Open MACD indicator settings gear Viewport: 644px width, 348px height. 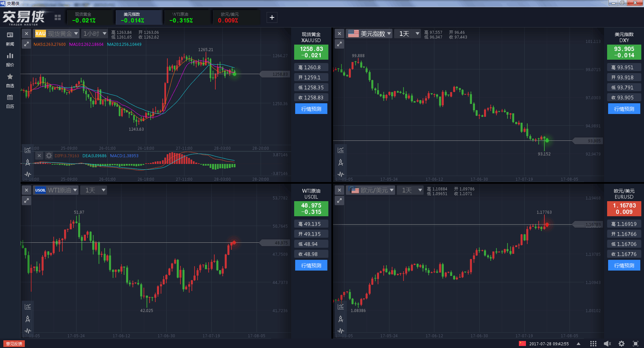(49, 156)
